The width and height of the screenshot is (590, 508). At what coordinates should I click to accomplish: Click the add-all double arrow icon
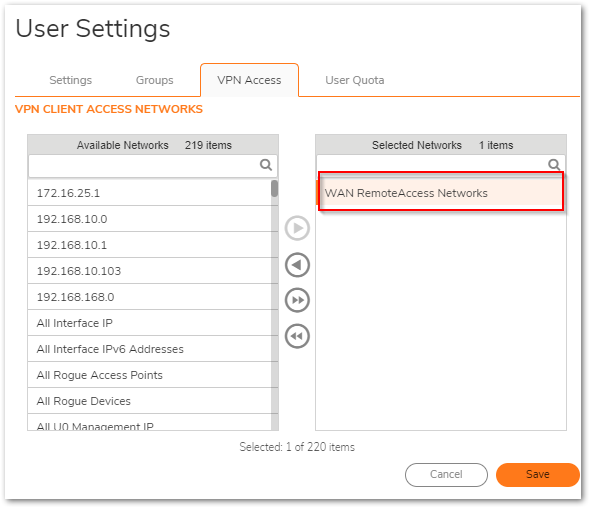coord(297,300)
